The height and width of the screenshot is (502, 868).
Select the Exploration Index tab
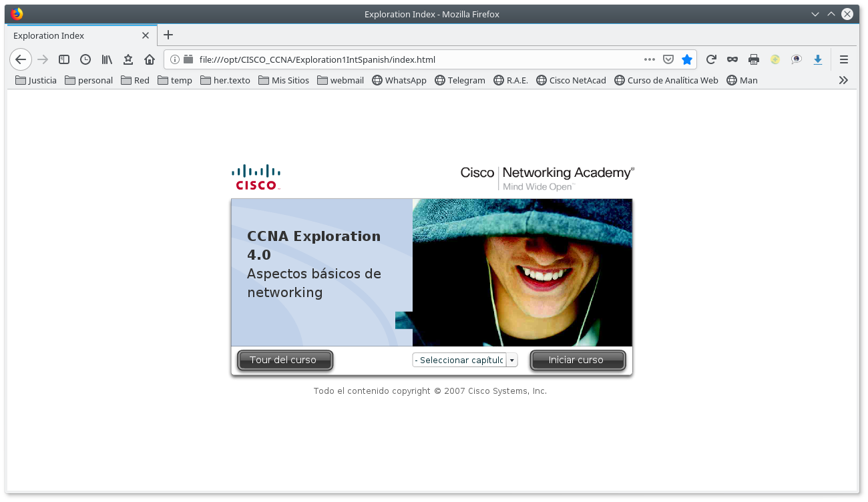(73, 35)
